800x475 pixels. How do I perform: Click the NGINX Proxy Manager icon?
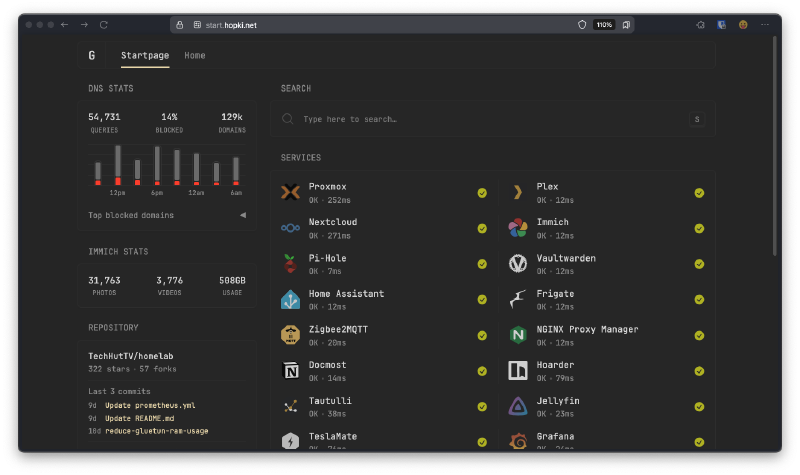(518, 335)
